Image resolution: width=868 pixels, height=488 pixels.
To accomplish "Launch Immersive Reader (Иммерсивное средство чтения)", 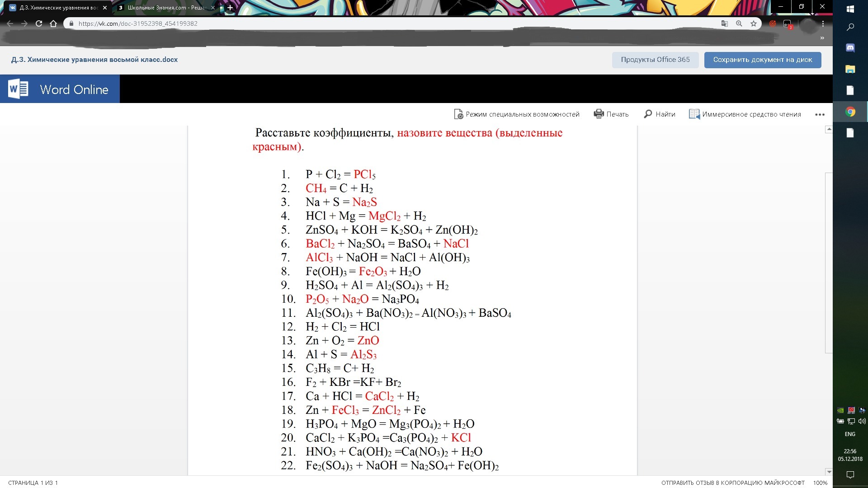I will pyautogui.click(x=745, y=114).
